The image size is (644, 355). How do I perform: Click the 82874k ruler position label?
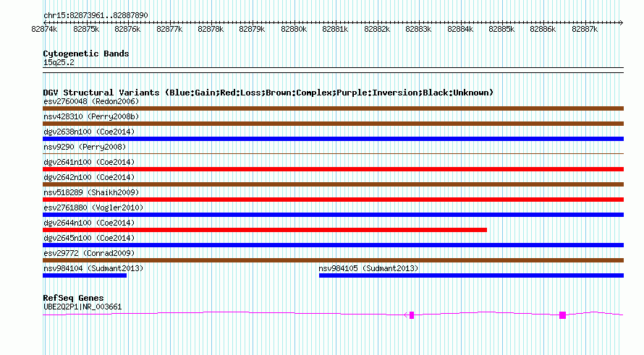(x=44, y=29)
